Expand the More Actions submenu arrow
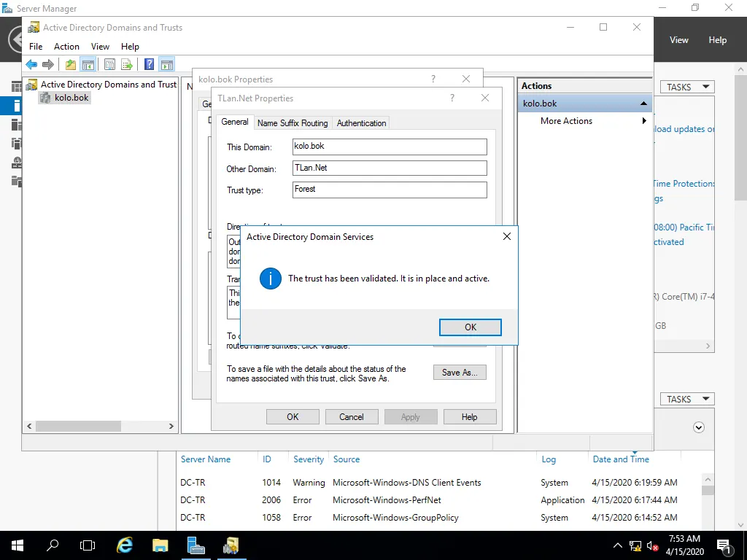Screen dimensions: 747x560 click(x=644, y=121)
